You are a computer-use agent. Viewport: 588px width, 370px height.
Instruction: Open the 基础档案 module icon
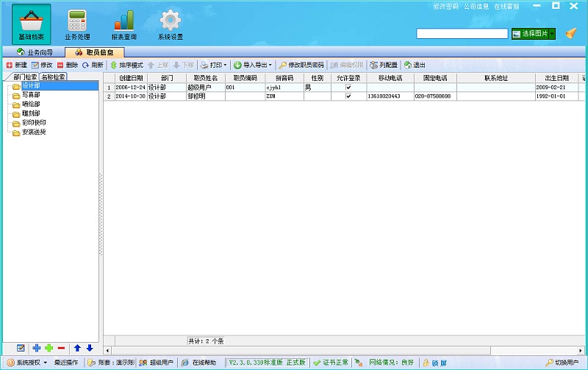[x=31, y=24]
